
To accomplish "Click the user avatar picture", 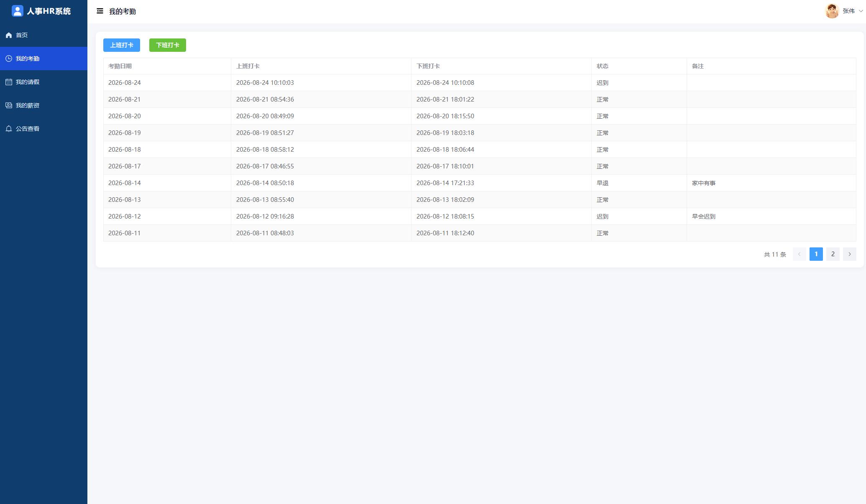I will (832, 11).
